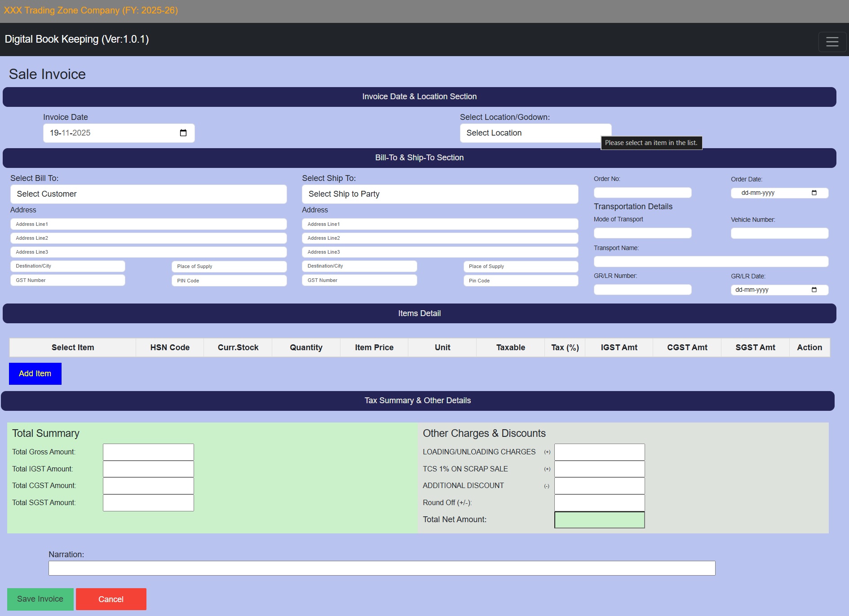Click the Digital Book Keeping brand title
849x616 pixels.
point(77,40)
